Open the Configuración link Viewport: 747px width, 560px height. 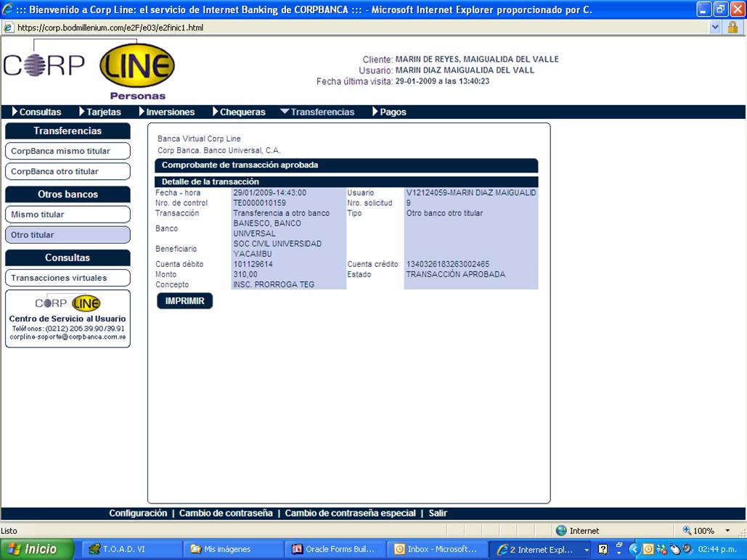138,514
